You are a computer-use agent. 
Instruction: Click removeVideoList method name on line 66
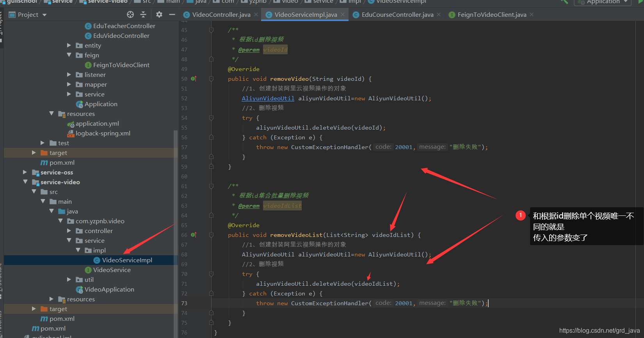tap(296, 235)
